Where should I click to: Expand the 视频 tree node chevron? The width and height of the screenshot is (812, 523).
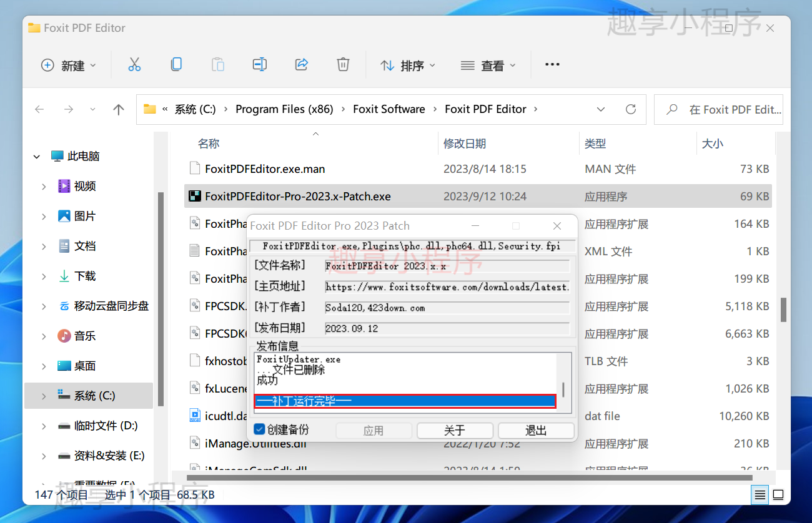click(44, 187)
